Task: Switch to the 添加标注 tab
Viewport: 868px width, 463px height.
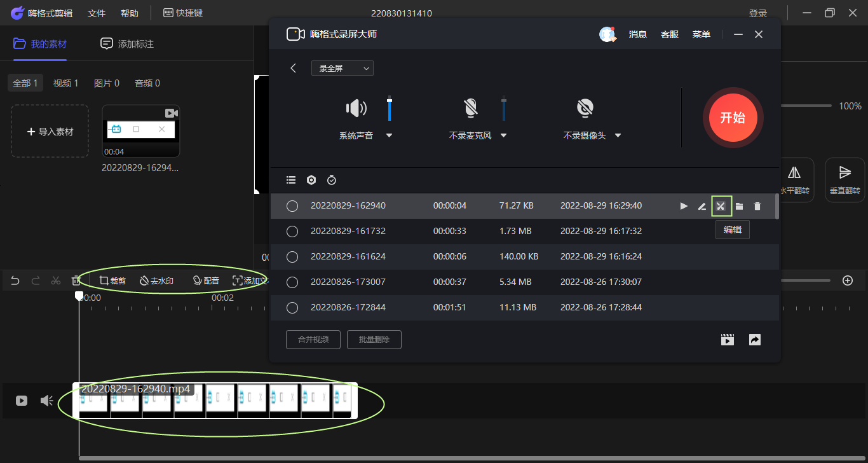Action: (127, 44)
